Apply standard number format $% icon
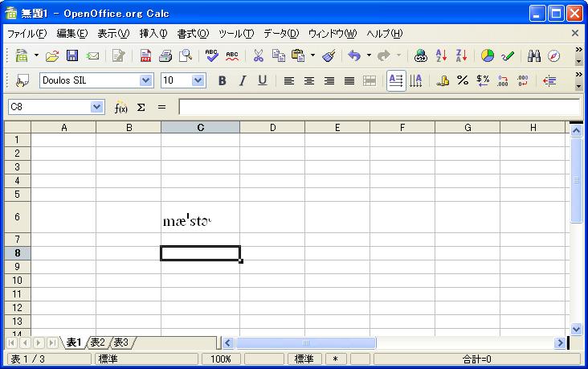 [483, 80]
